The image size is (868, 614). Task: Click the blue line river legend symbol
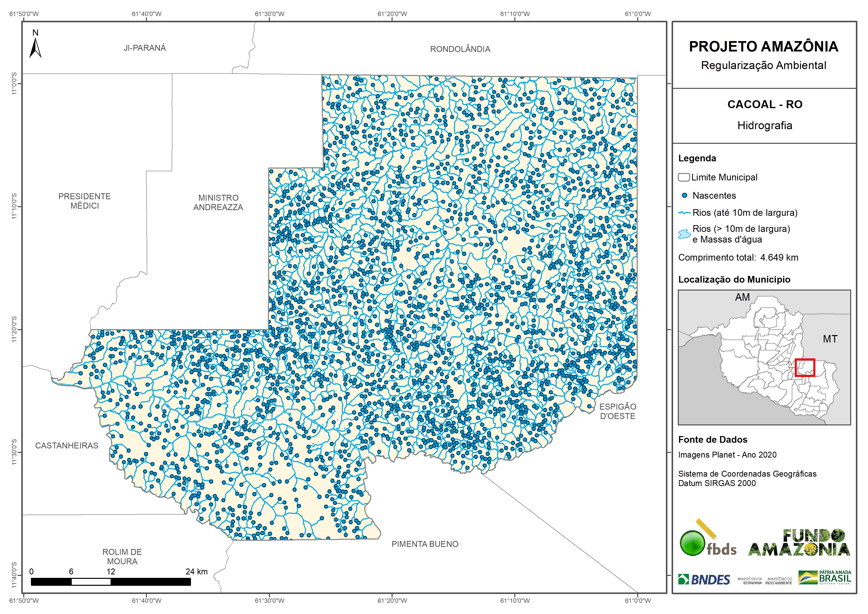684,213
